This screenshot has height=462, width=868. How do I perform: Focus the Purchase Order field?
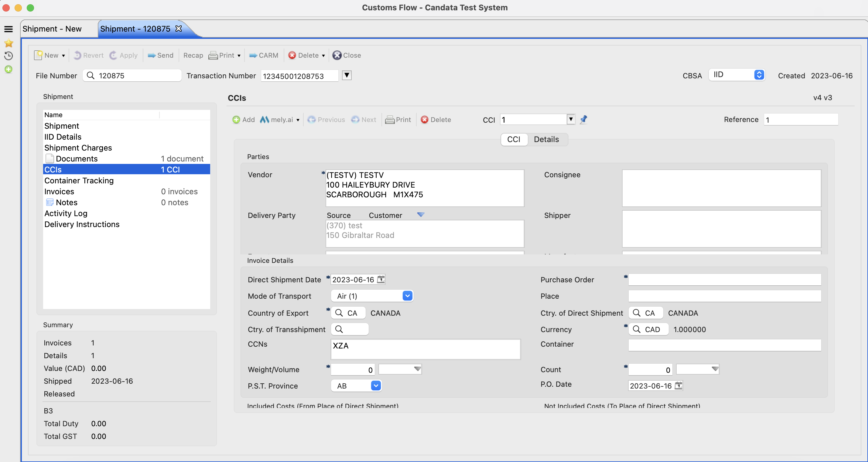[x=724, y=280]
